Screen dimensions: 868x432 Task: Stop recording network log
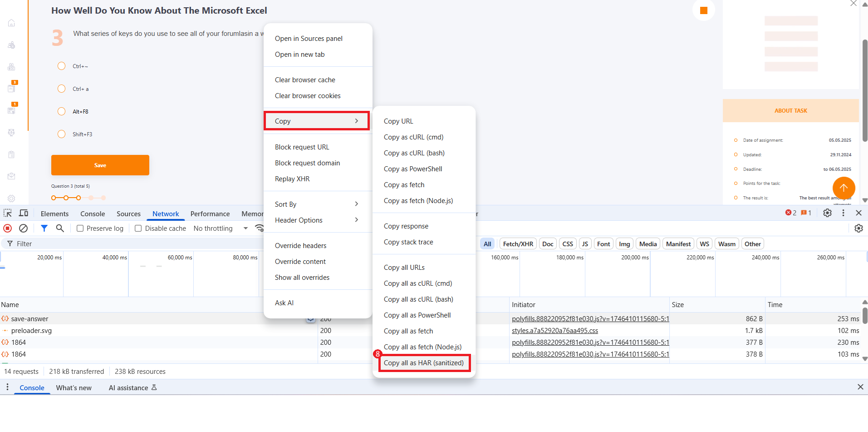tap(8, 228)
